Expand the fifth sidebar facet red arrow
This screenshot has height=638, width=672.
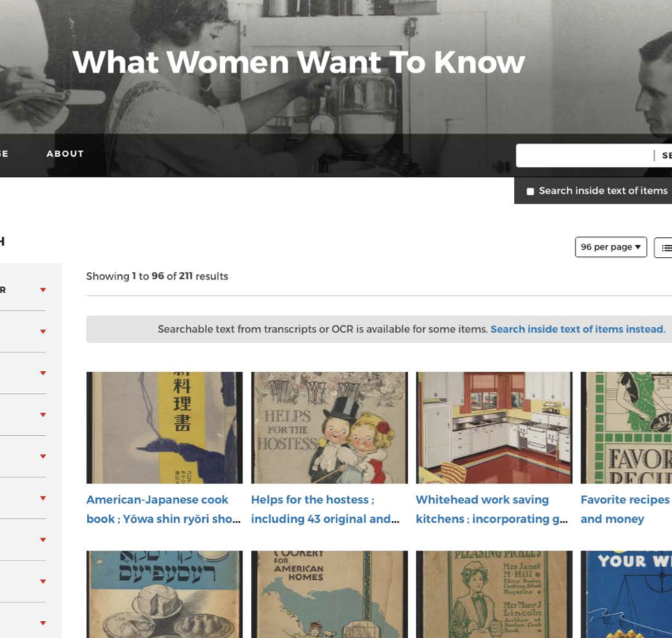[43, 456]
